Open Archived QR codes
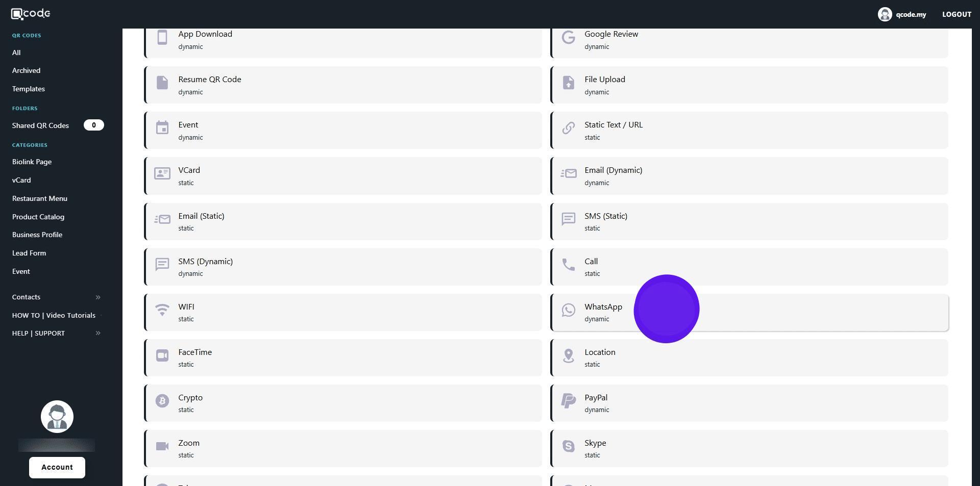 (26, 70)
